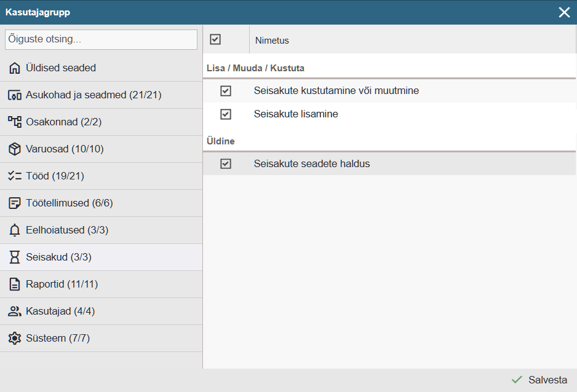Image resolution: width=577 pixels, height=392 pixels.
Task: Uncheck the Seisakute lisamine checkbox
Action: (226, 114)
